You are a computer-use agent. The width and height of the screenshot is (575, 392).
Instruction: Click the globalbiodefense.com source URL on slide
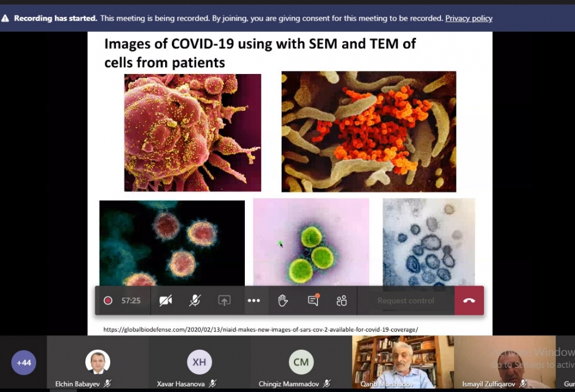(x=260, y=329)
